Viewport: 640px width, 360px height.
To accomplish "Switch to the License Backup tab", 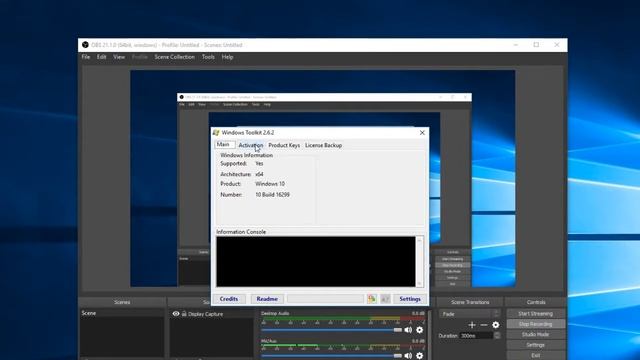I will coord(323,145).
